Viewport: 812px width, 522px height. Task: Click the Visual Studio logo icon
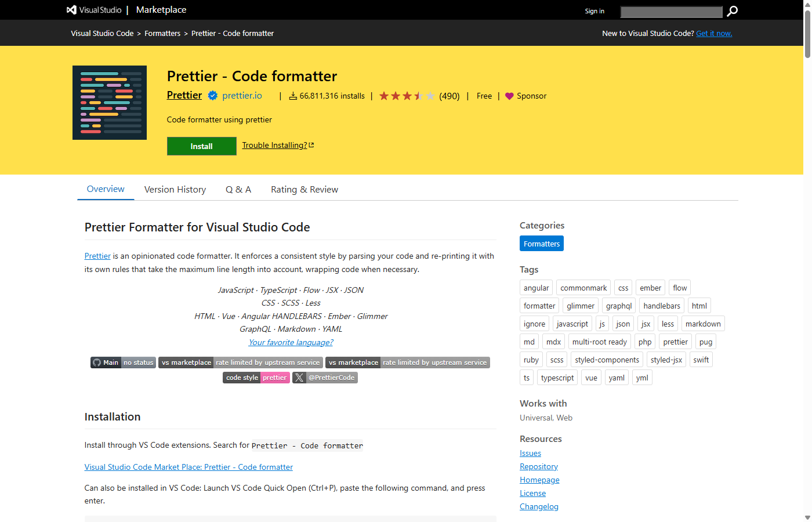point(71,10)
